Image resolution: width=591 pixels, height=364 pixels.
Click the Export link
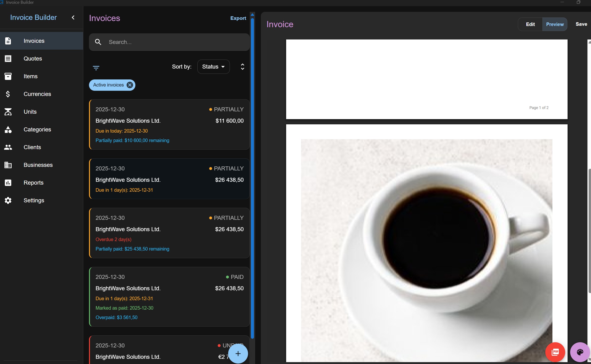point(238,18)
